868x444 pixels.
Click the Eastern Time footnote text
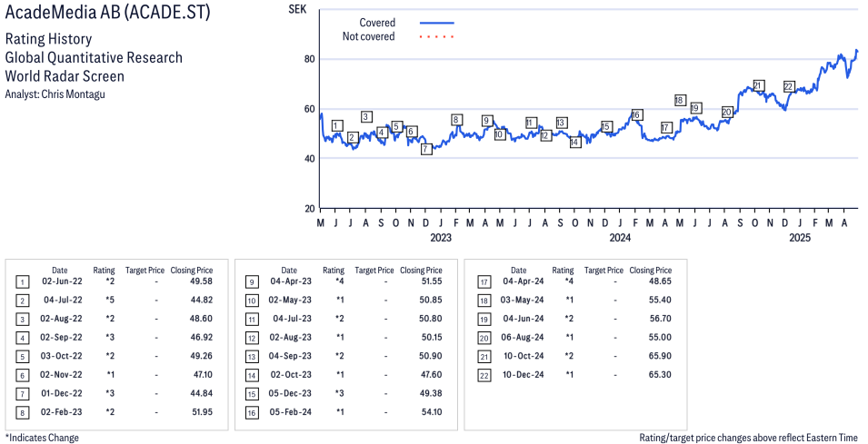748,438
